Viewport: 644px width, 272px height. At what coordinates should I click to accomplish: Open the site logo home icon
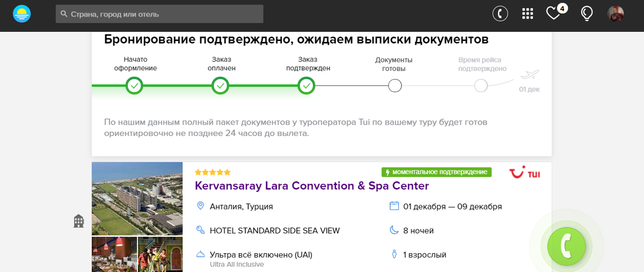[x=22, y=14]
